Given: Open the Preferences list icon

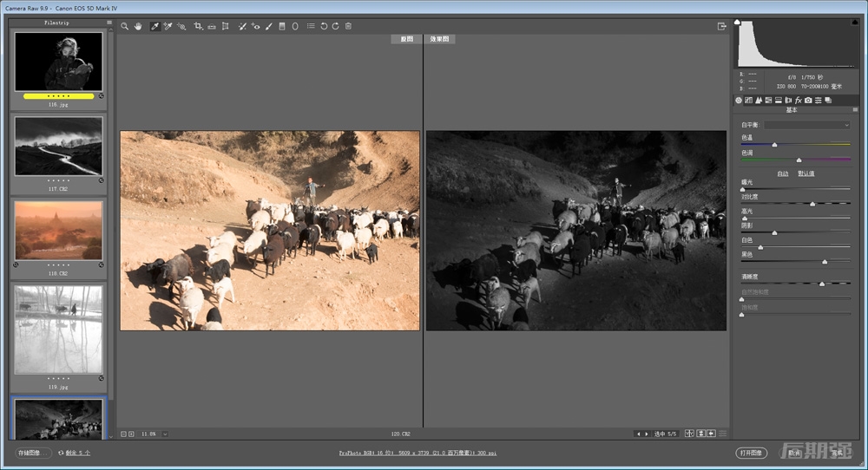Looking at the screenshot, I should [x=311, y=26].
